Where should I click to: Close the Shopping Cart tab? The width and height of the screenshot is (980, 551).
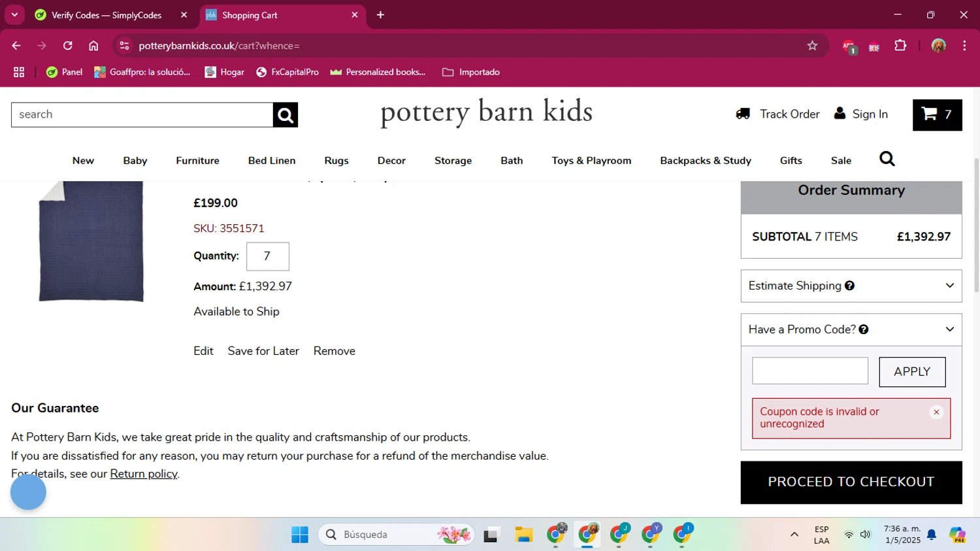coord(355,15)
